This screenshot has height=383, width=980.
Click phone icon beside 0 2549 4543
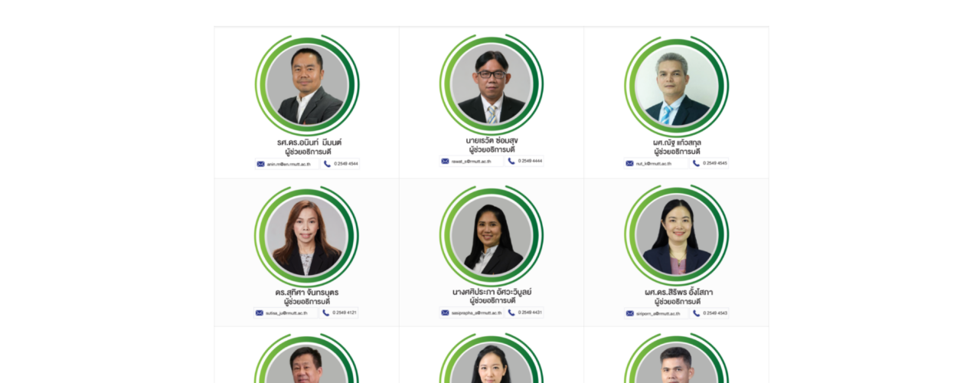tap(697, 313)
